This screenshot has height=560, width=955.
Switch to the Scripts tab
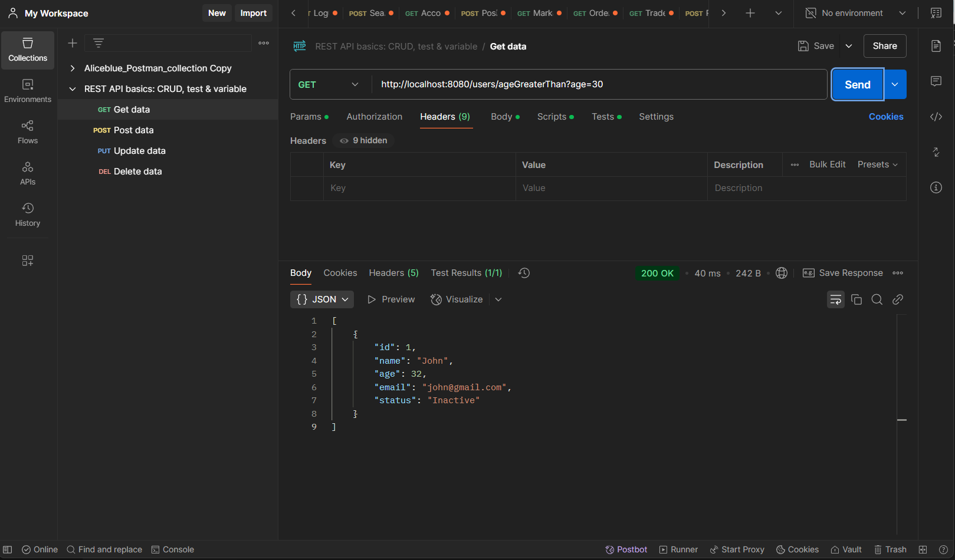point(555,117)
